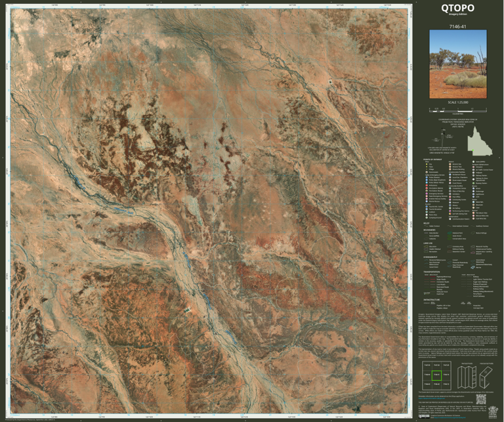Click the Parliament House legend icon
This screenshot has width=504, height=422.
450,175
